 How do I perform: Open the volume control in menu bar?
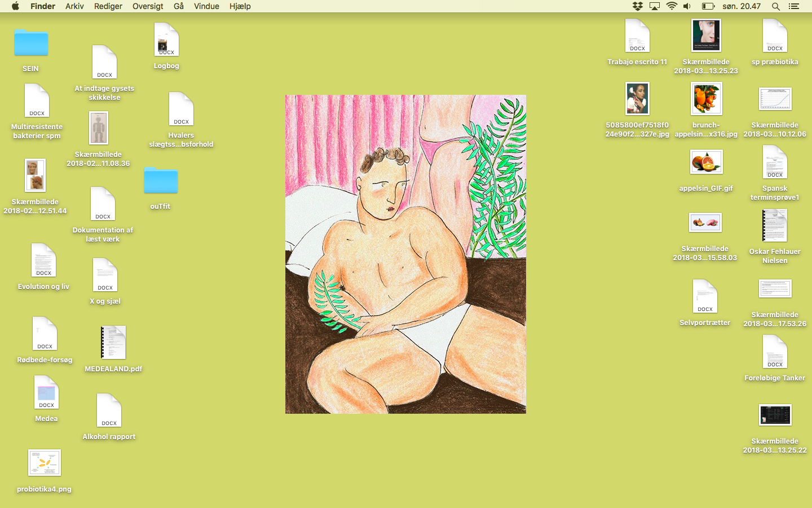687,6
